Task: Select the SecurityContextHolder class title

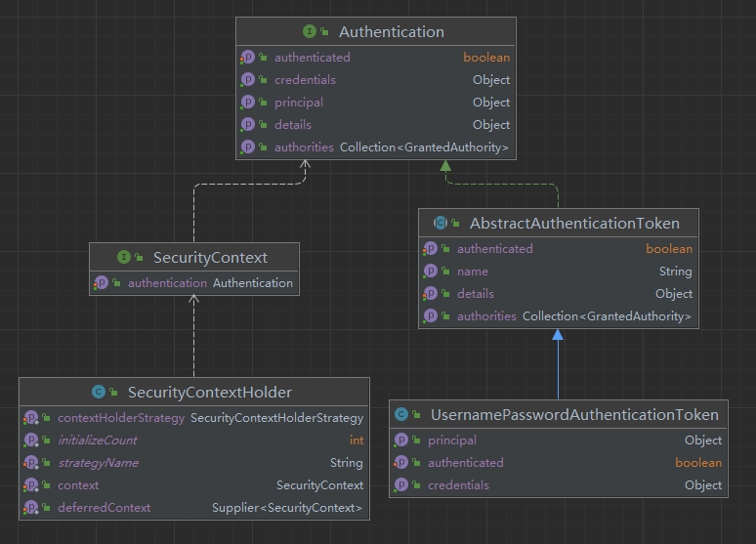Action: coord(210,393)
